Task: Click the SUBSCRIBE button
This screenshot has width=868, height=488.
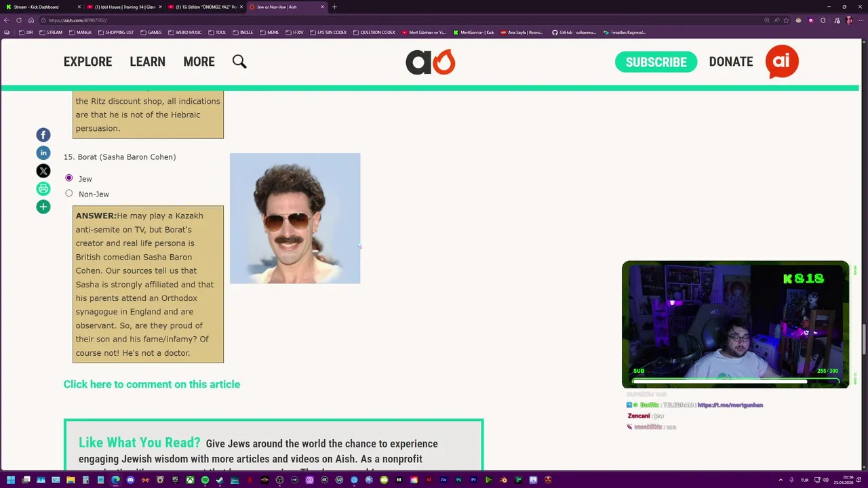Action: pos(656,62)
